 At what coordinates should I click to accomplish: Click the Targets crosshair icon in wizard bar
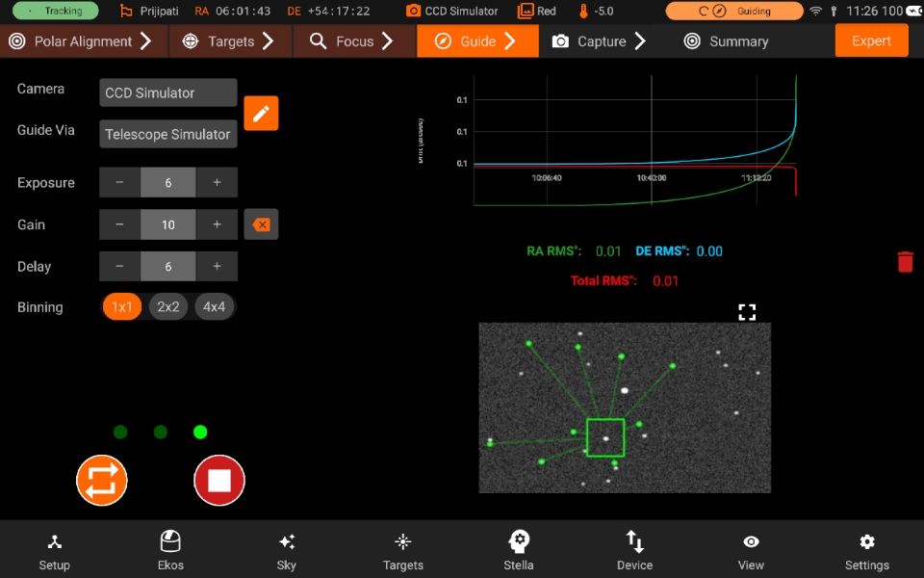click(191, 41)
